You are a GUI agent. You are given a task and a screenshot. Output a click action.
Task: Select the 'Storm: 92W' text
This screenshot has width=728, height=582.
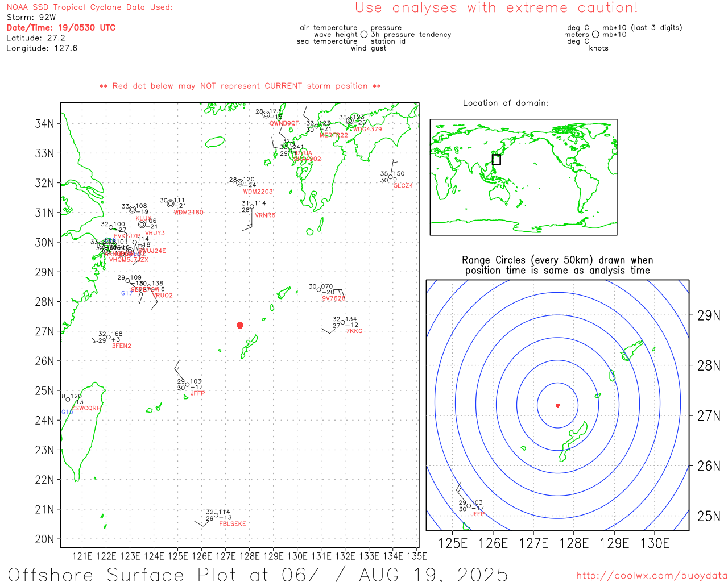click(x=31, y=18)
